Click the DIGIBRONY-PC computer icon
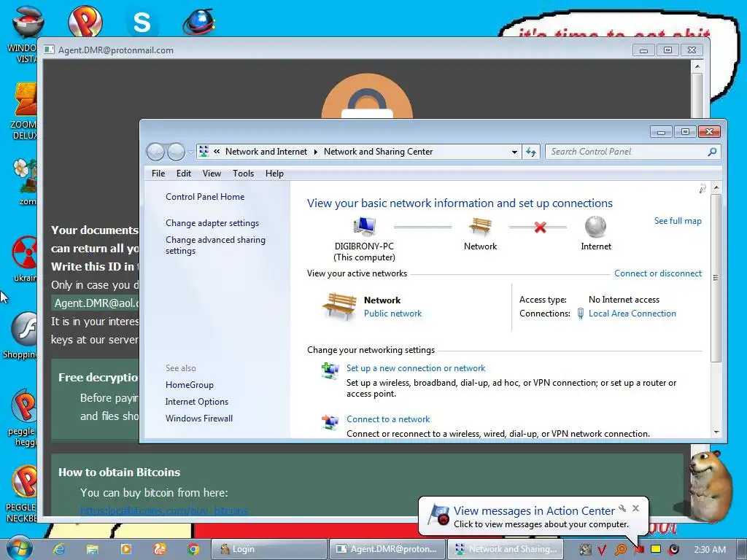The width and height of the screenshot is (747, 560). [365, 227]
